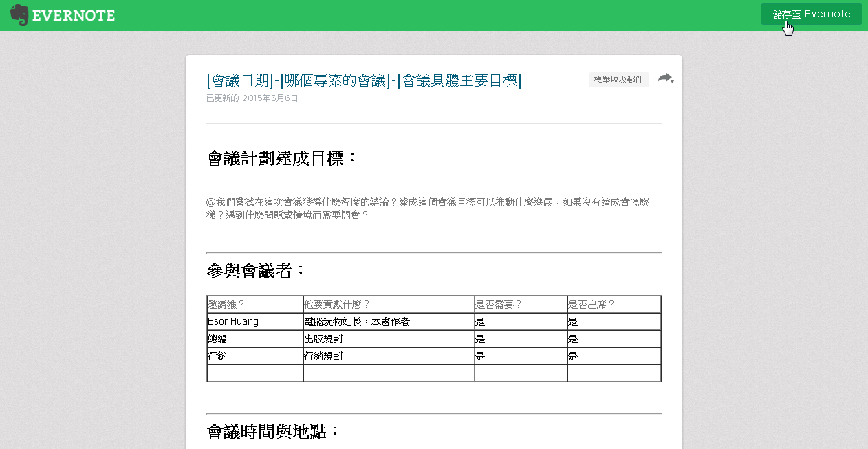Click the EVERNOTE wordmark in the header
Image resolution: width=868 pixels, height=449 pixels.
[74, 14]
